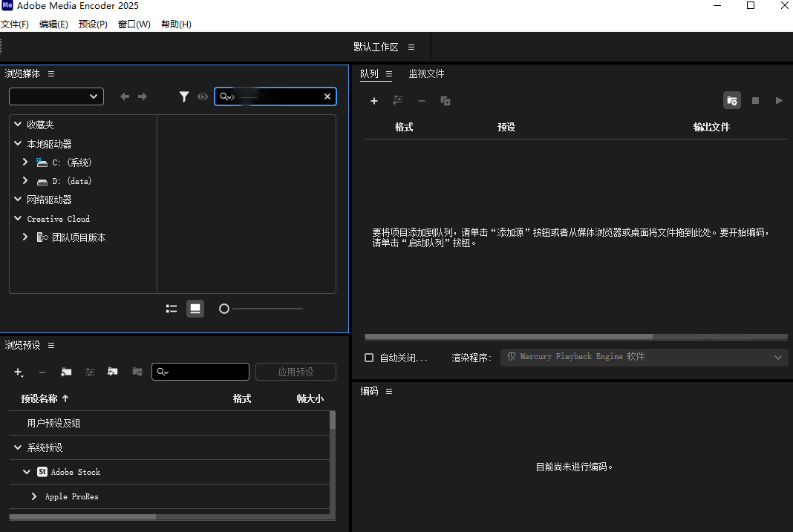
Task: Toggle auto-encode watch folders icon
Action: pos(732,101)
